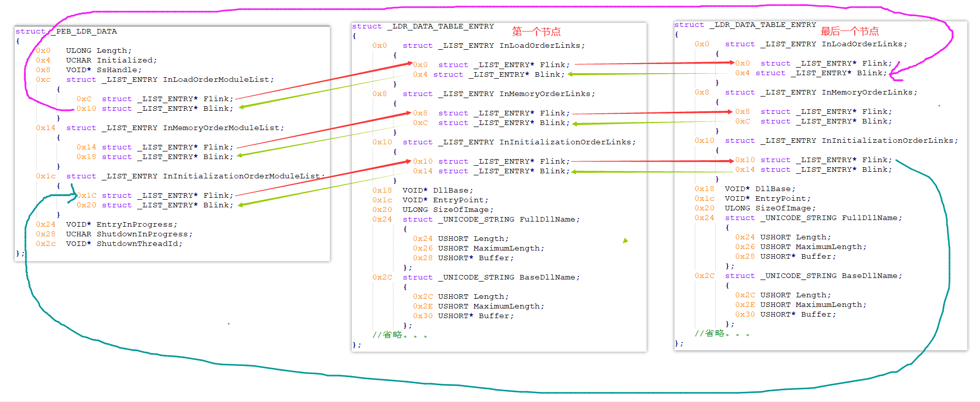Click the small green triangle marker

pos(625,241)
